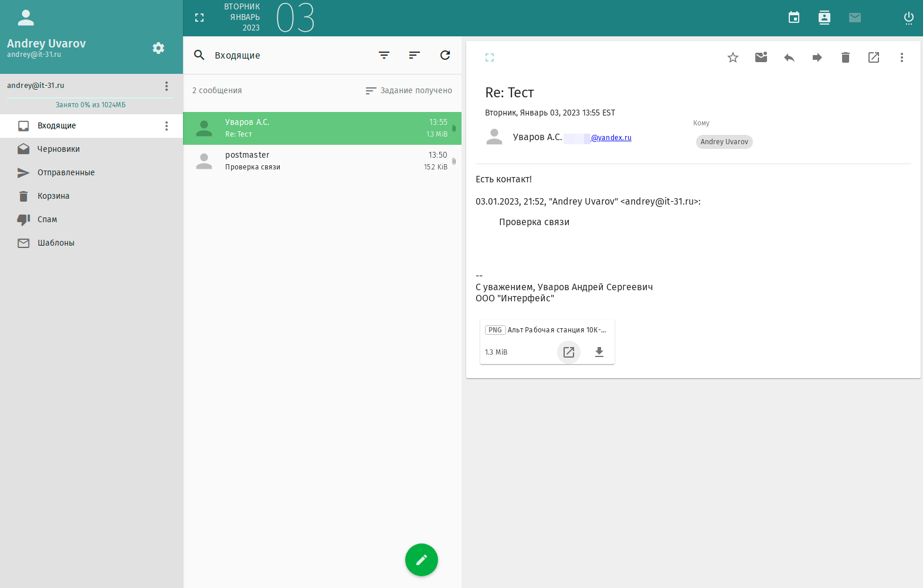Delete the open message with trash icon
923x588 pixels.
coord(846,57)
